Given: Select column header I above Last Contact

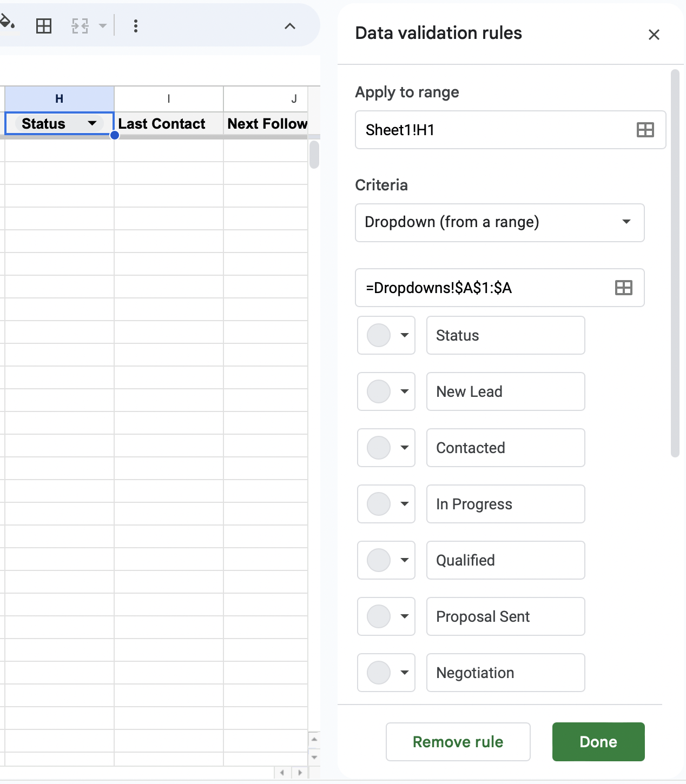Looking at the screenshot, I should [168, 98].
